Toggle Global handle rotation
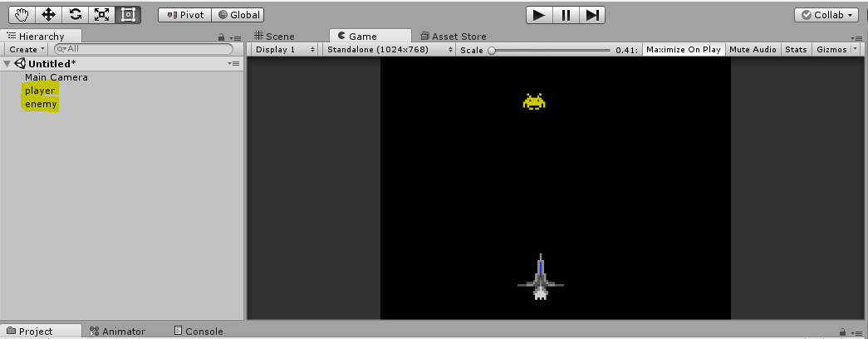 point(238,15)
